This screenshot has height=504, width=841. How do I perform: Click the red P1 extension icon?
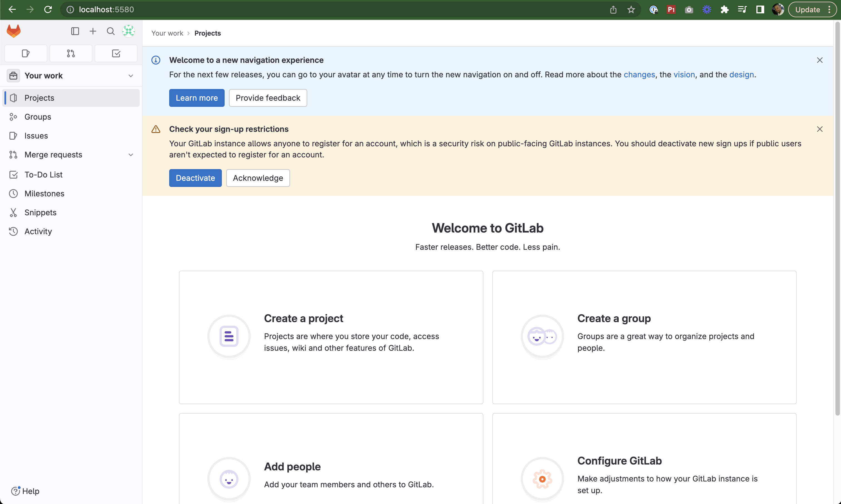[671, 9]
